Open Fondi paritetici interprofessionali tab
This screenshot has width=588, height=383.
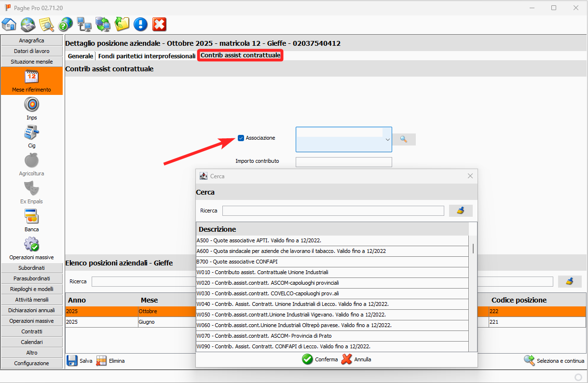[x=147, y=56]
